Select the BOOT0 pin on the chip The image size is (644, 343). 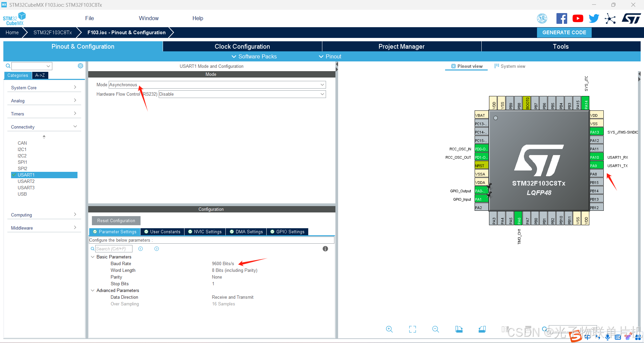[527, 103]
